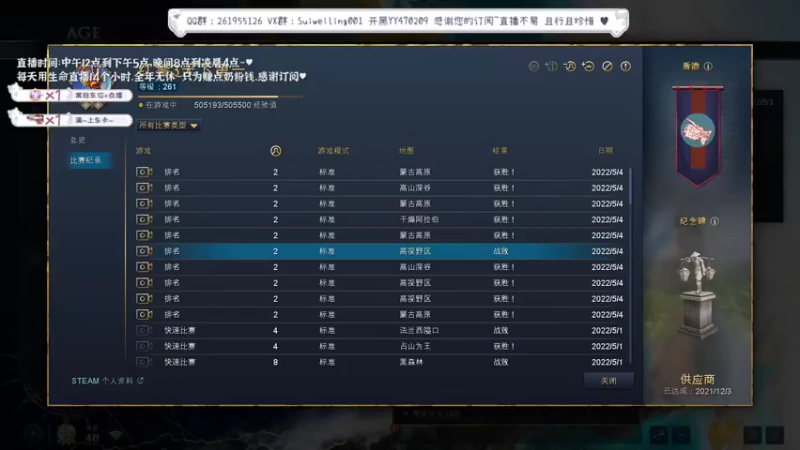The height and width of the screenshot is (450, 800).
Task: Sort by the 游戏 column header
Action: point(143,151)
